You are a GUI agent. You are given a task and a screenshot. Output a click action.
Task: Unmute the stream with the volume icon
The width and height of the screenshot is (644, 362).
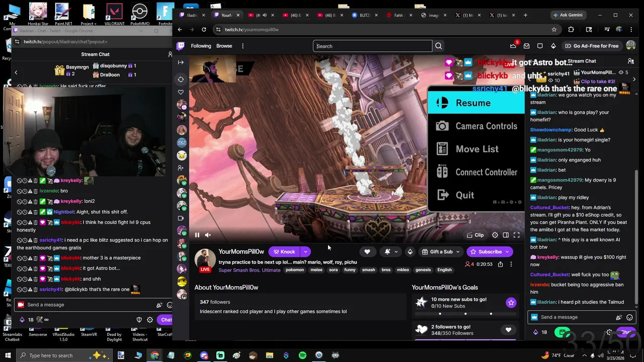208,235
